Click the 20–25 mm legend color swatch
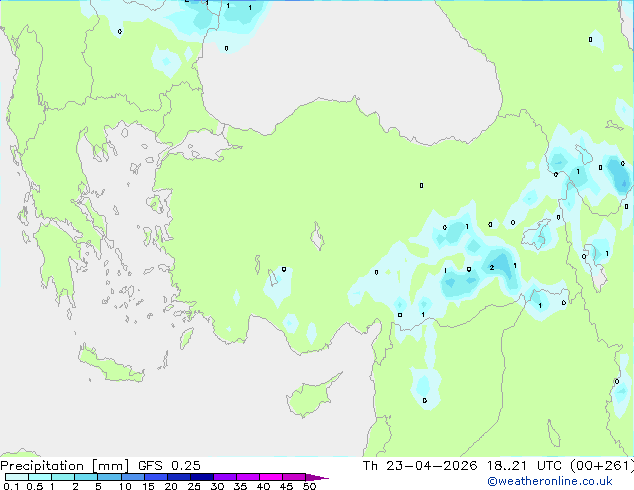The image size is (634, 490). (x=178, y=477)
